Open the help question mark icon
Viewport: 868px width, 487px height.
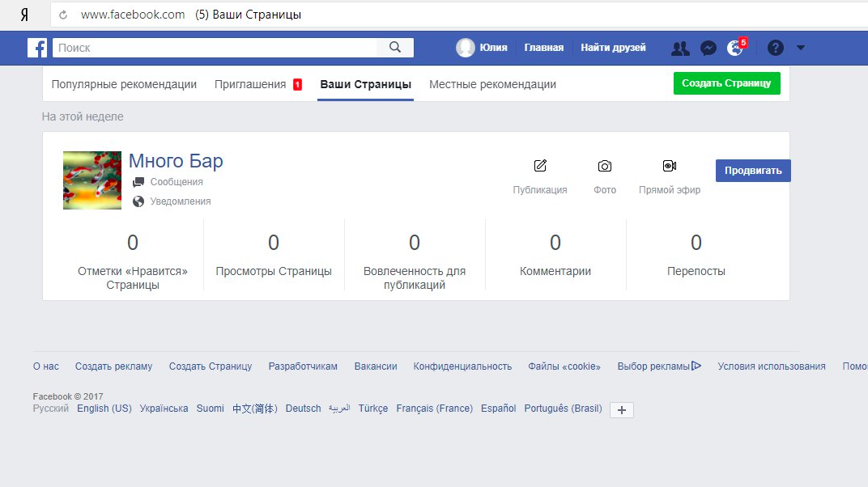pos(775,49)
